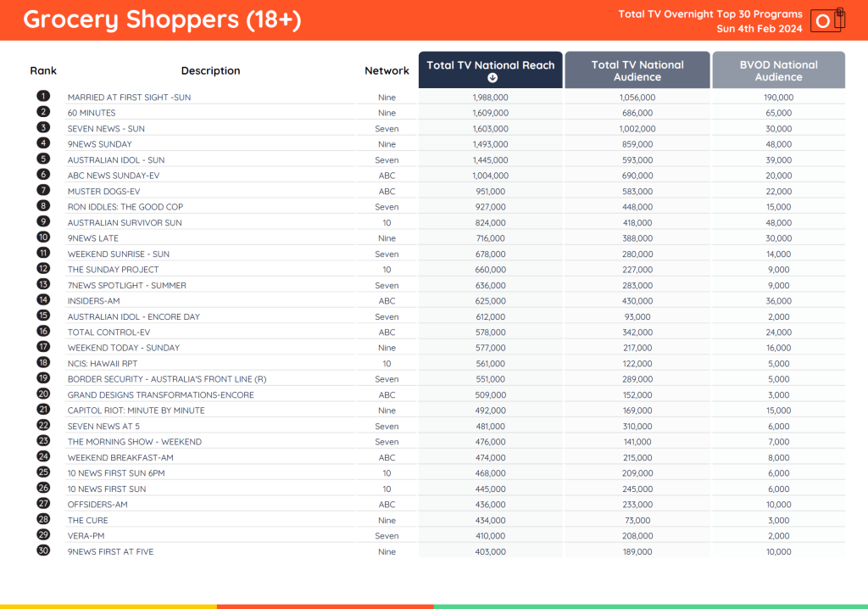The width and height of the screenshot is (868, 609).
Task: Click the Grocery Shoppers (18+) page title
Action: point(162,20)
